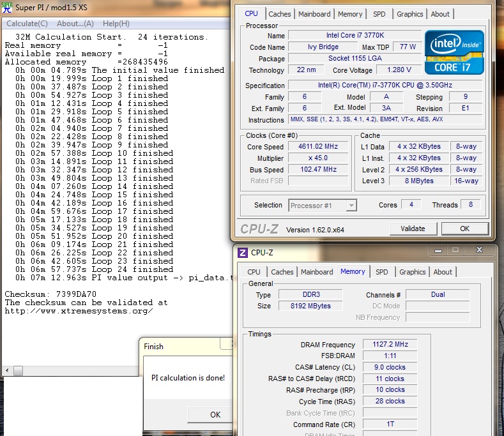Click left arrow of Super PI horizontal scrollbar
Image resolution: width=504 pixels, height=436 pixels.
[x=7, y=371]
